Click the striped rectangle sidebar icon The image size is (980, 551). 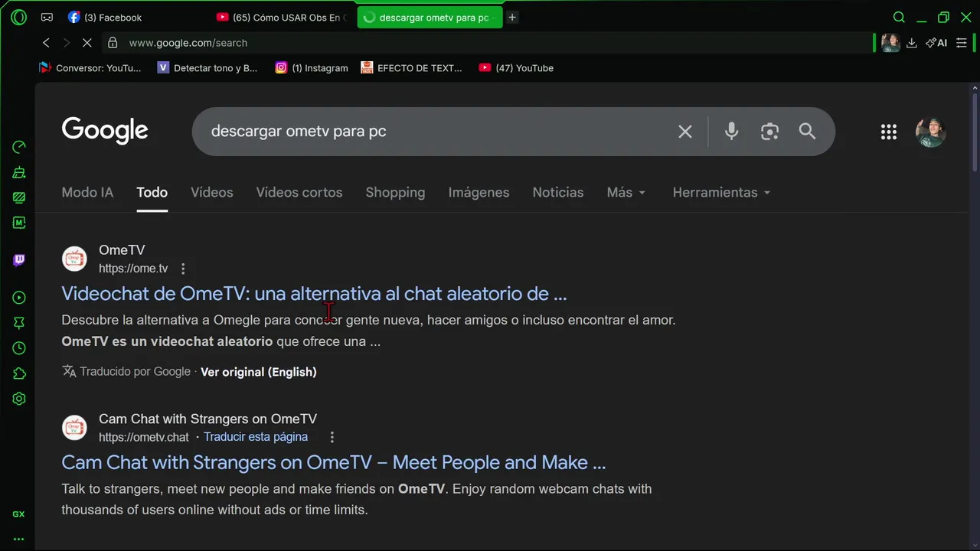[19, 197]
